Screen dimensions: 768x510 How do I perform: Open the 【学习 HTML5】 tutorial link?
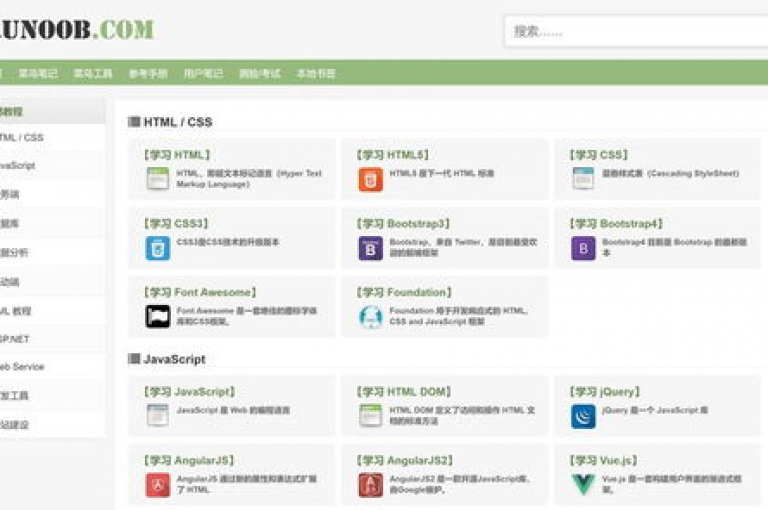point(392,155)
